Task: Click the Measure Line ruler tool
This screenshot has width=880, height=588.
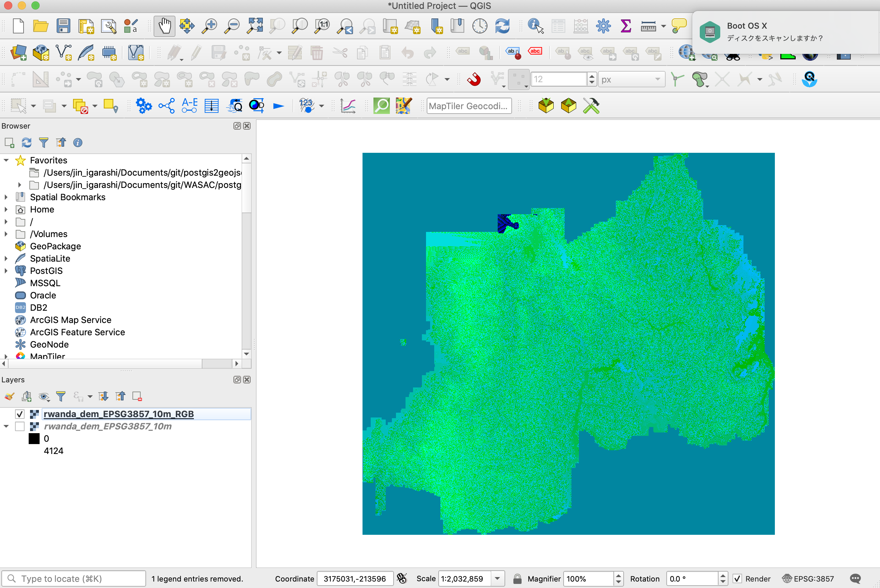Action: click(649, 26)
